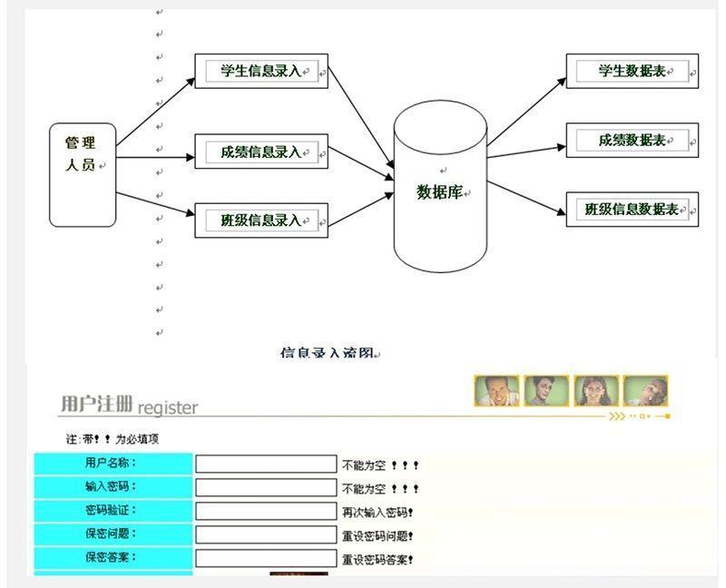Viewport: 726px width, 588px height.
Task: Select the 学生数据表 box
Action: 632,71
